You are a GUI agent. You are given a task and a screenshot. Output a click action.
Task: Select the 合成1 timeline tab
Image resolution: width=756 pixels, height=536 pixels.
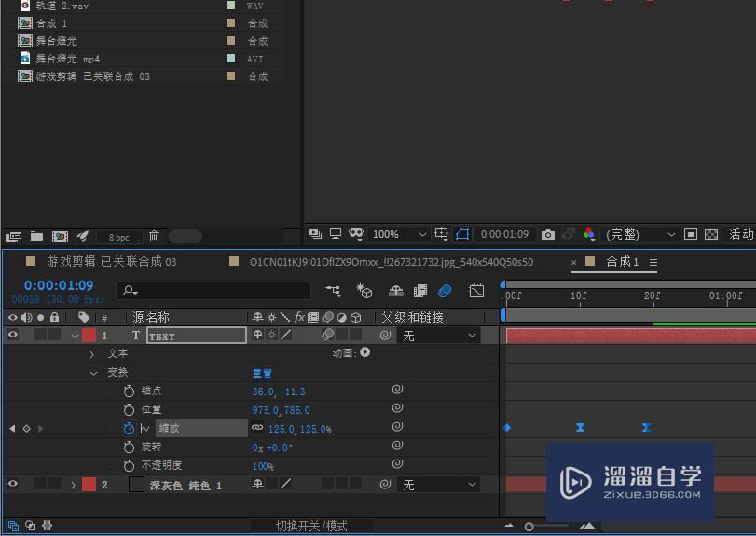pos(622,262)
